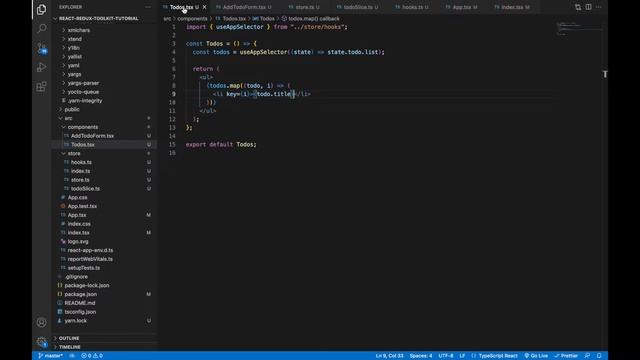
Task: Change UTF-8 file encoding
Action: point(446,356)
